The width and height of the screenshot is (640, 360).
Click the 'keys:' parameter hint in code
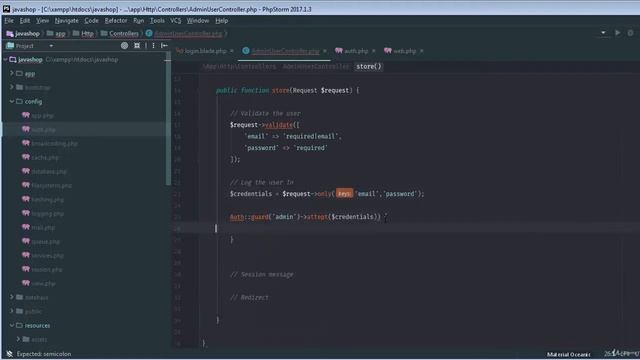(344, 194)
